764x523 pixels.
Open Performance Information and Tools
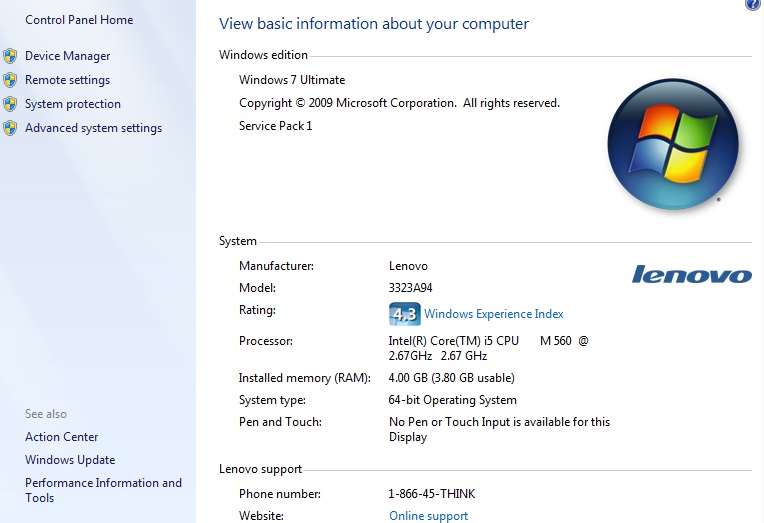point(103,490)
